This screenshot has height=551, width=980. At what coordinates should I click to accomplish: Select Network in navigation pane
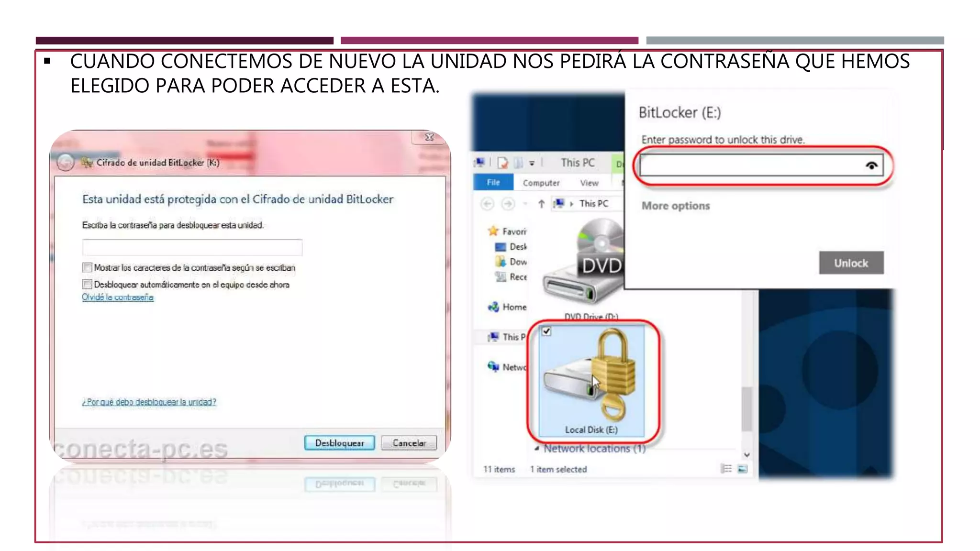pyautogui.click(x=507, y=367)
